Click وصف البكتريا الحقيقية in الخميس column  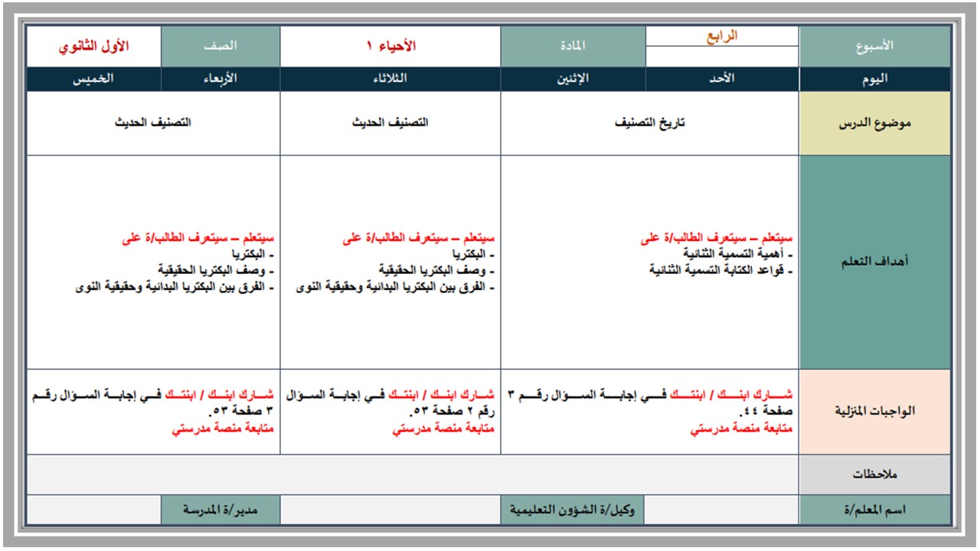pyautogui.click(x=216, y=270)
